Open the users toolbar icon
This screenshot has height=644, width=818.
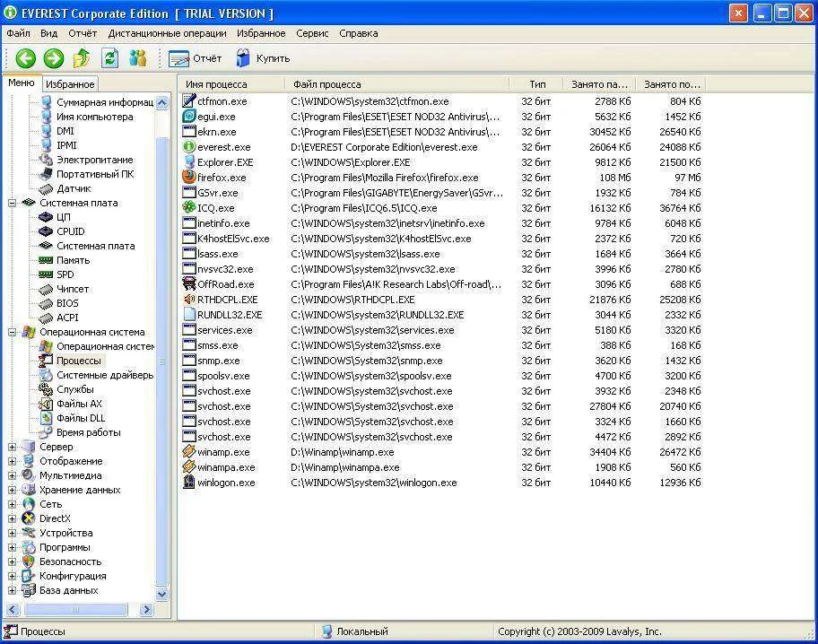[x=138, y=58]
